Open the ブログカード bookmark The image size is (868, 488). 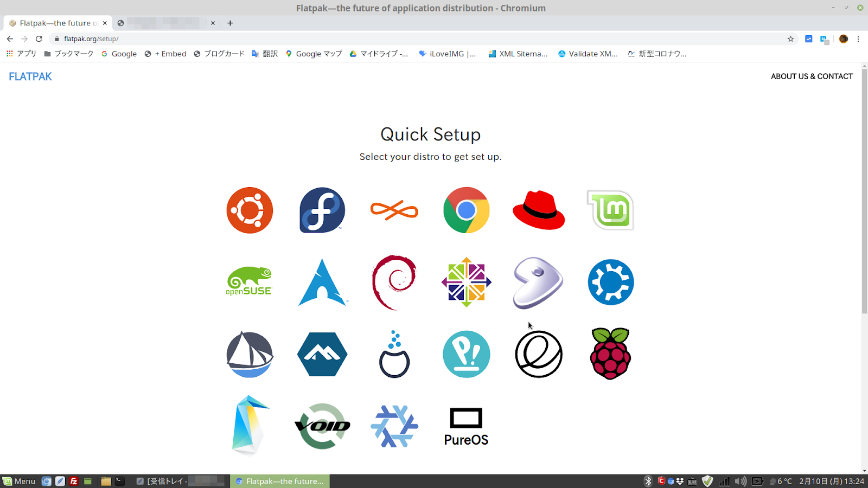click(x=219, y=54)
